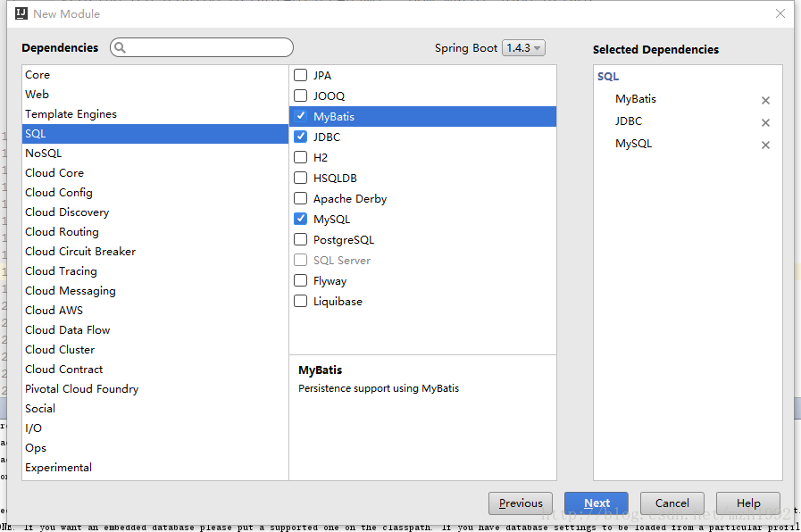Remove JDBC from Selected Dependencies
801x532 pixels.
pyautogui.click(x=765, y=123)
